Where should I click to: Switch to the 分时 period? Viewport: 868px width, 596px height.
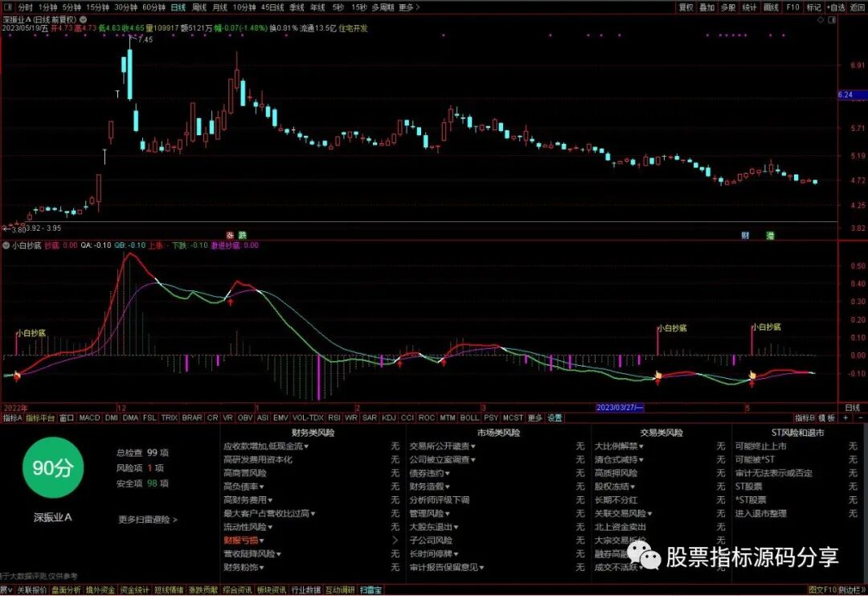(x=26, y=7)
